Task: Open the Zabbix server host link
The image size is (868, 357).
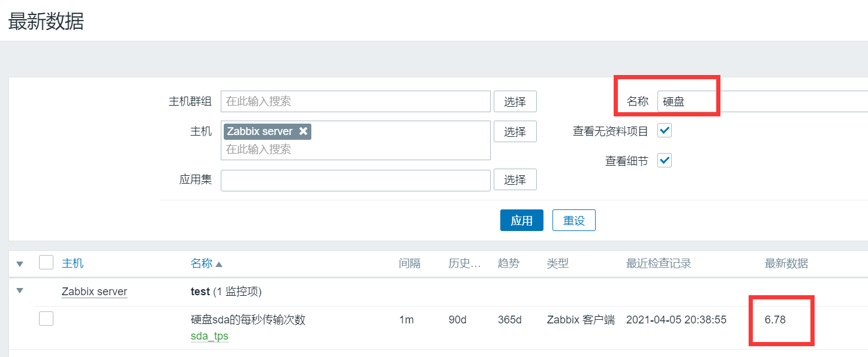Action: coord(94,292)
